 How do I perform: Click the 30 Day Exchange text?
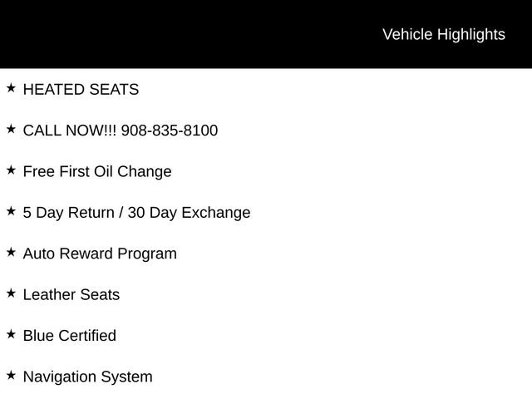tap(189, 212)
